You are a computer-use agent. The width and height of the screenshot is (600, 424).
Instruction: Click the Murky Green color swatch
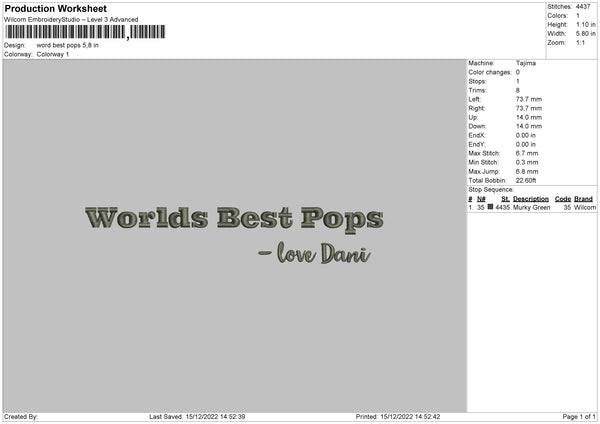pyautogui.click(x=490, y=207)
